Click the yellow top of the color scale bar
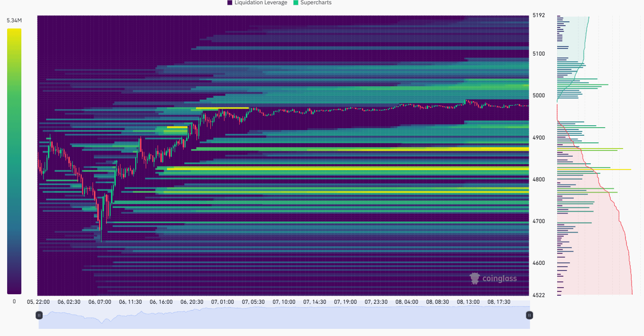 [x=14, y=32]
